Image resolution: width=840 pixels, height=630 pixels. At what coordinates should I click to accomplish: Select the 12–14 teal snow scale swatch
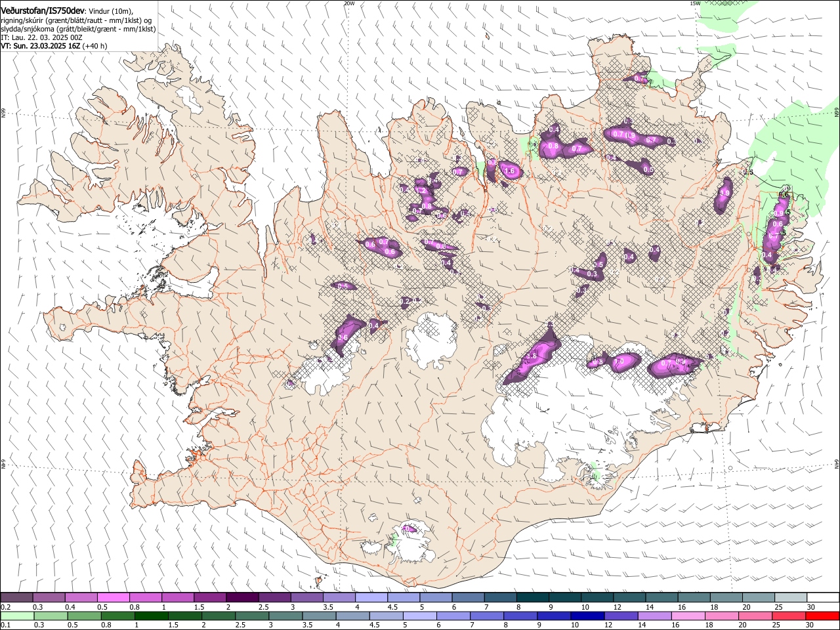[629, 597]
